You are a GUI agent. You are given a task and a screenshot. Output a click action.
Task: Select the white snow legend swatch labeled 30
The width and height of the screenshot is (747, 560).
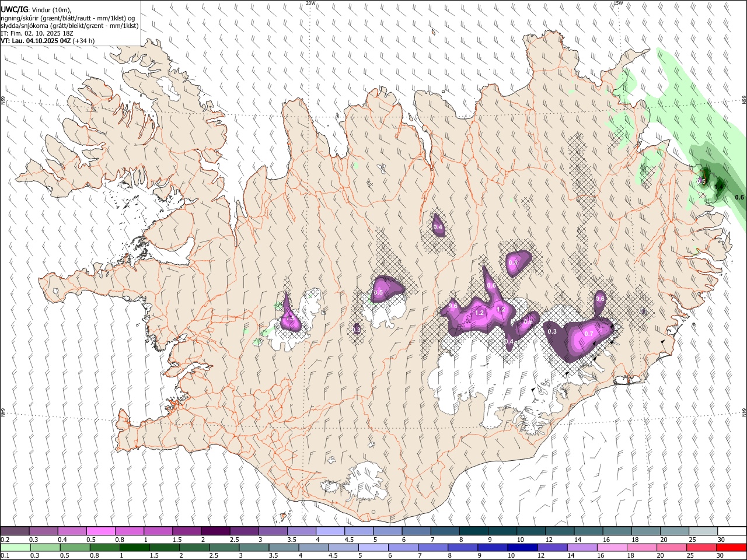[x=732, y=531]
